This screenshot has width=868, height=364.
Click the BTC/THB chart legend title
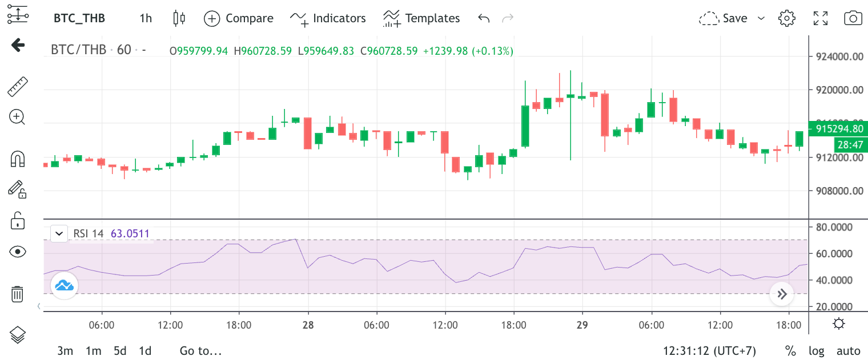click(79, 50)
